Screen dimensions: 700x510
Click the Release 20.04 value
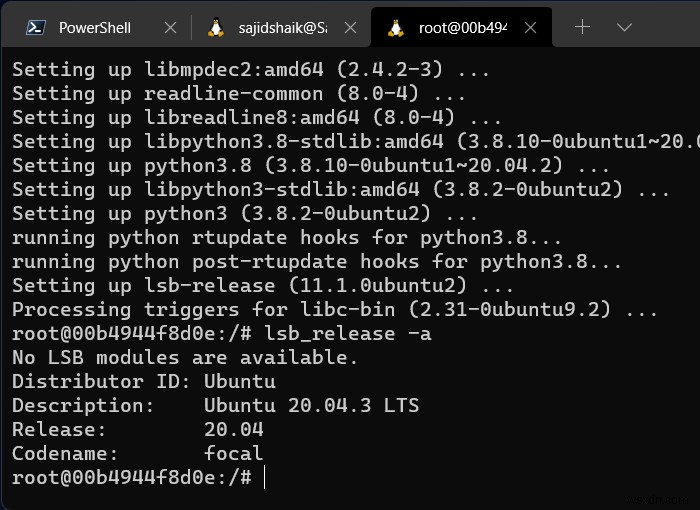233,430
